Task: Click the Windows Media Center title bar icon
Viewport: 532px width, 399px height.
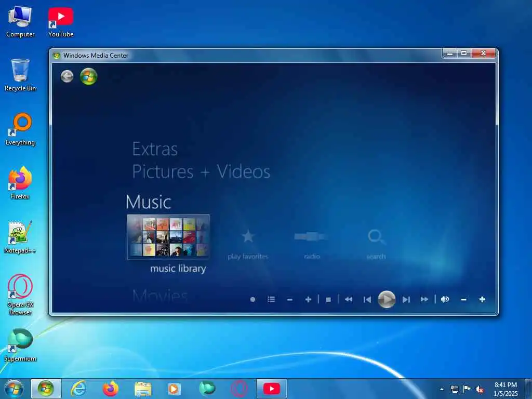Action: point(57,56)
